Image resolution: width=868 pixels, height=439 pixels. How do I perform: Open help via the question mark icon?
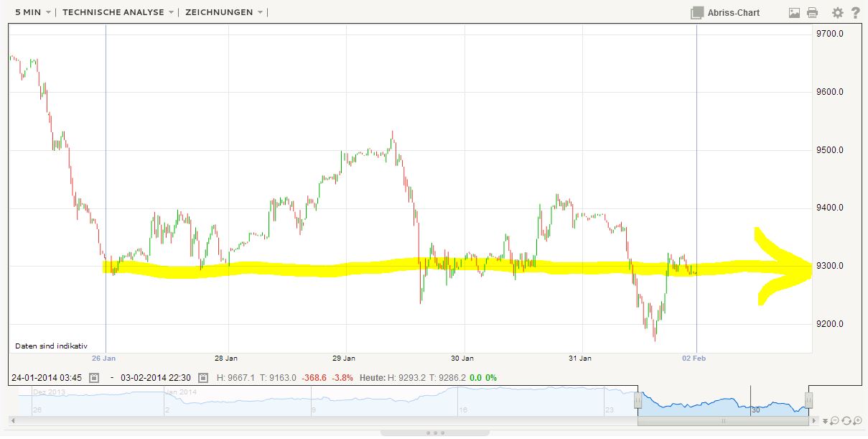coord(854,11)
